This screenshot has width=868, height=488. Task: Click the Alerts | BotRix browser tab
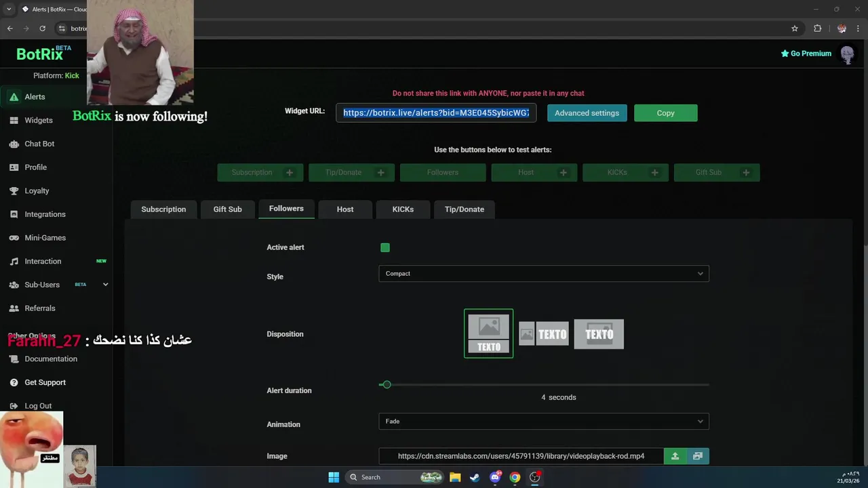click(x=53, y=9)
